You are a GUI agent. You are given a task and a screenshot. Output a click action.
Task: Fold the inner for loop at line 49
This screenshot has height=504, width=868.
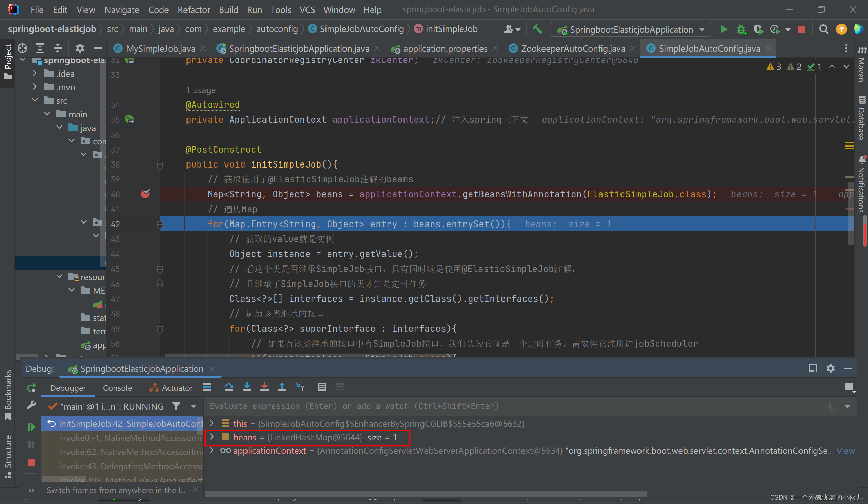[160, 329]
